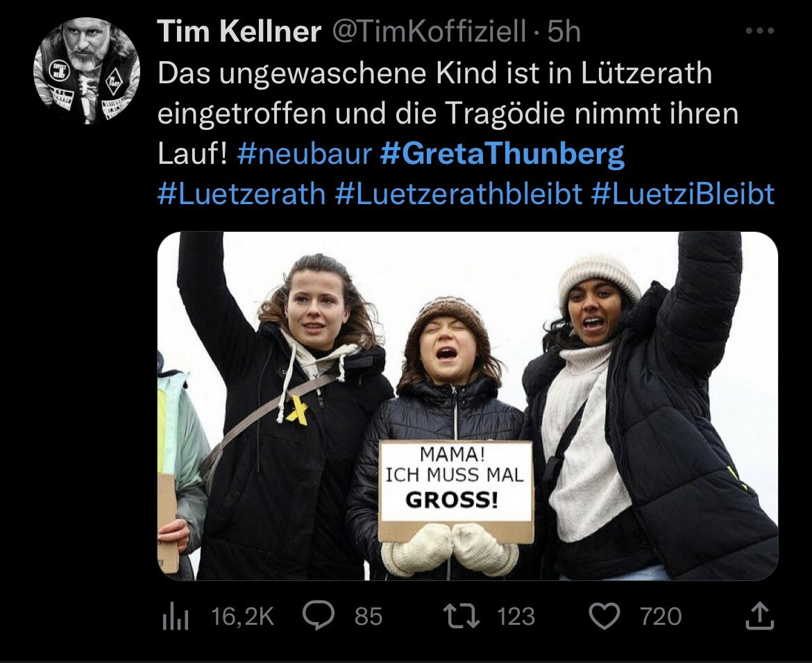Screen dimensions: 812x663
Task: Open Tim Kellner's profile avatar
Action: click(87, 71)
